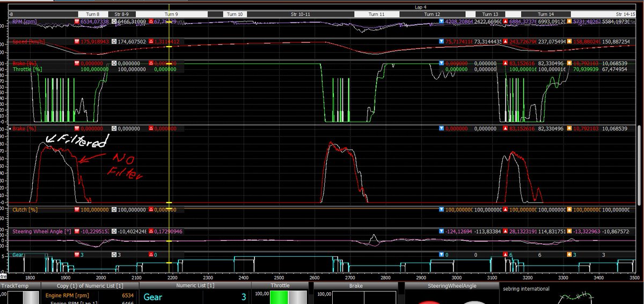Click the red maximum icon in the Clutch row
The width and height of the screenshot is (644, 304).
click(x=504, y=209)
